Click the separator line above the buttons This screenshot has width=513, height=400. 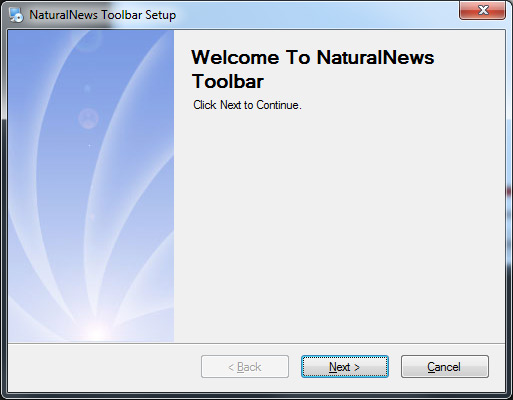pos(256,343)
